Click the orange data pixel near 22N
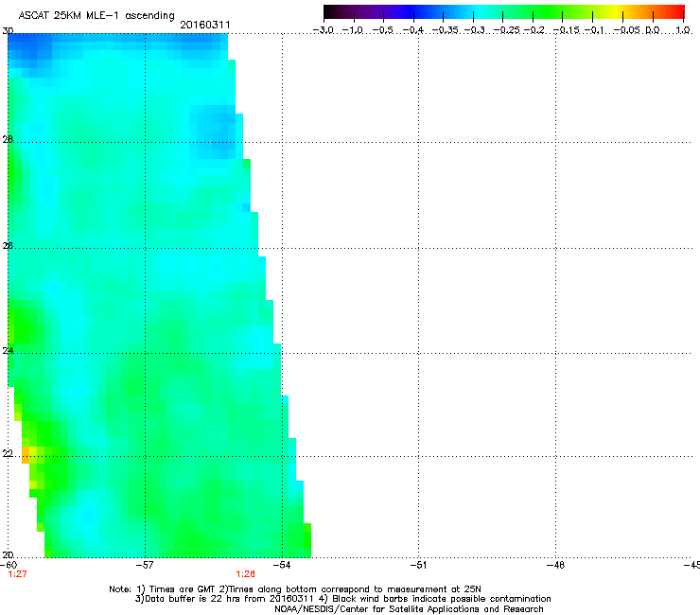 pos(26,455)
